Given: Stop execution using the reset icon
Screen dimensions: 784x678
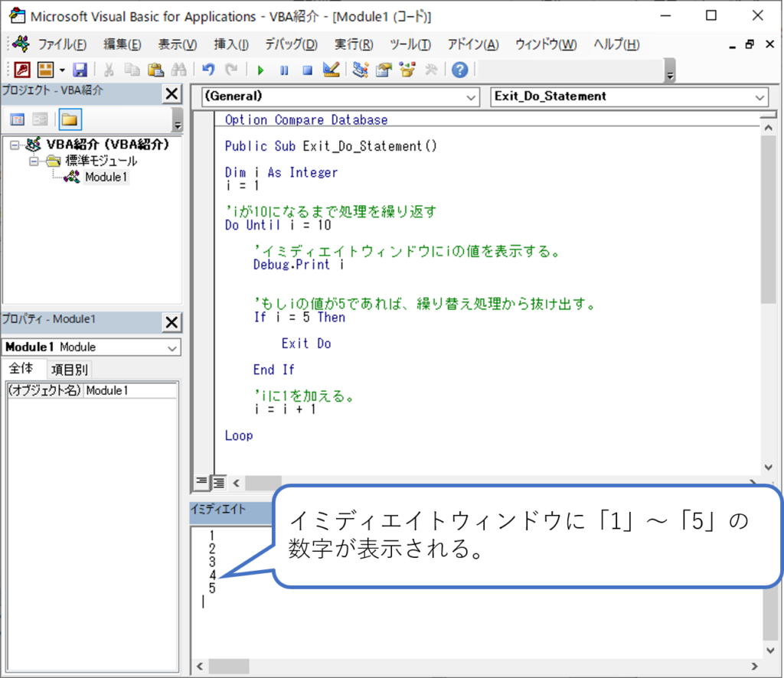Looking at the screenshot, I should click(307, 70).
